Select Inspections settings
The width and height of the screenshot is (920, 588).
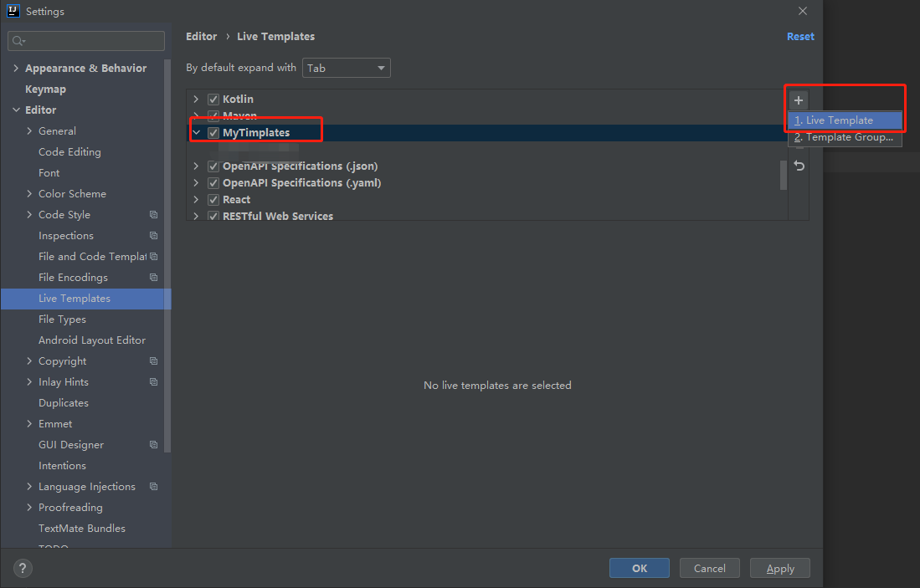pyautogui.click(x=65, y=236)
